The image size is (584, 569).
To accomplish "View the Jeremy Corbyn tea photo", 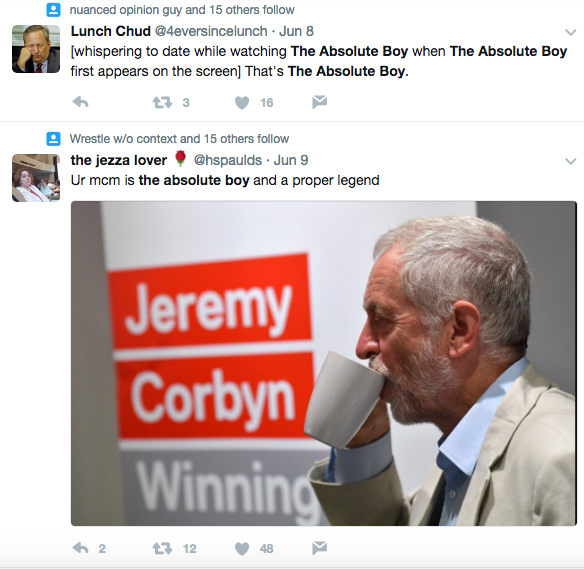I will tap(324, 363).
